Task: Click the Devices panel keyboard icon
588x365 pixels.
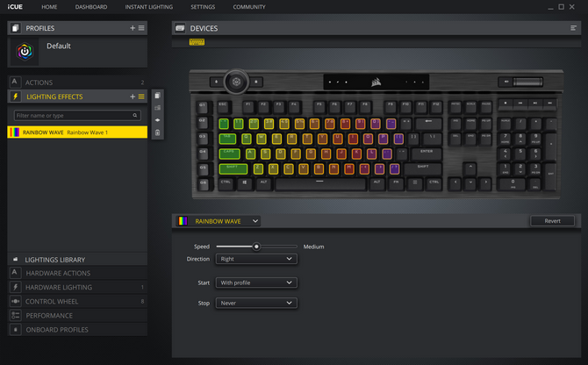Action: point(180,28)
